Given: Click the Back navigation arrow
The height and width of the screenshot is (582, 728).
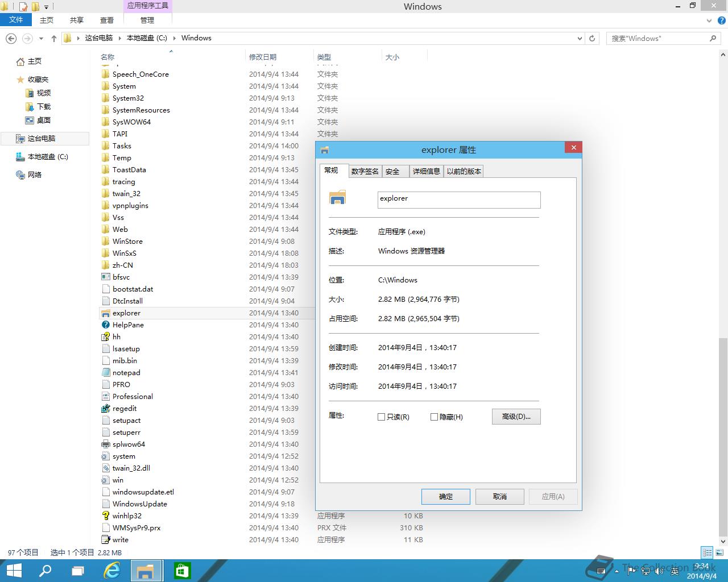Looking at the screenshot, I should 11,39.
